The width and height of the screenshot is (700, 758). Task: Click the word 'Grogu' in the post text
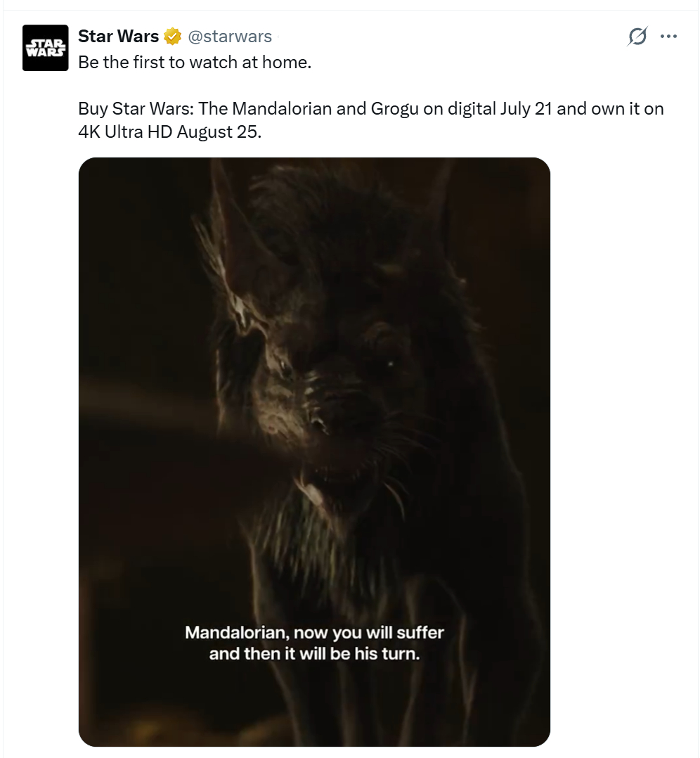click(x=395, y=109)
